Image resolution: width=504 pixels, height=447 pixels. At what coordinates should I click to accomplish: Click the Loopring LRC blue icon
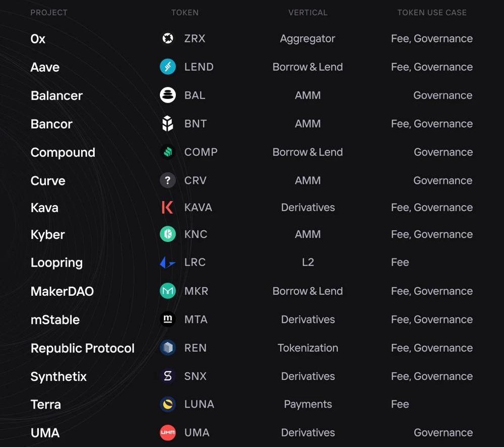click(167, 263)
